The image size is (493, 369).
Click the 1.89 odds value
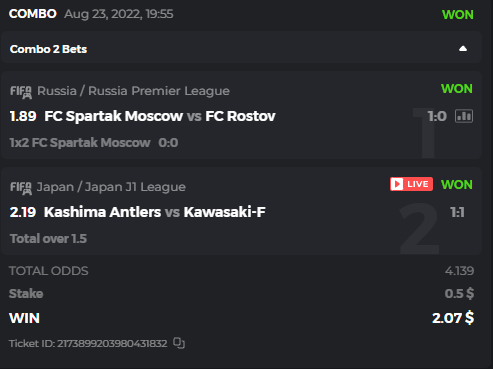(x=23, y=116)
